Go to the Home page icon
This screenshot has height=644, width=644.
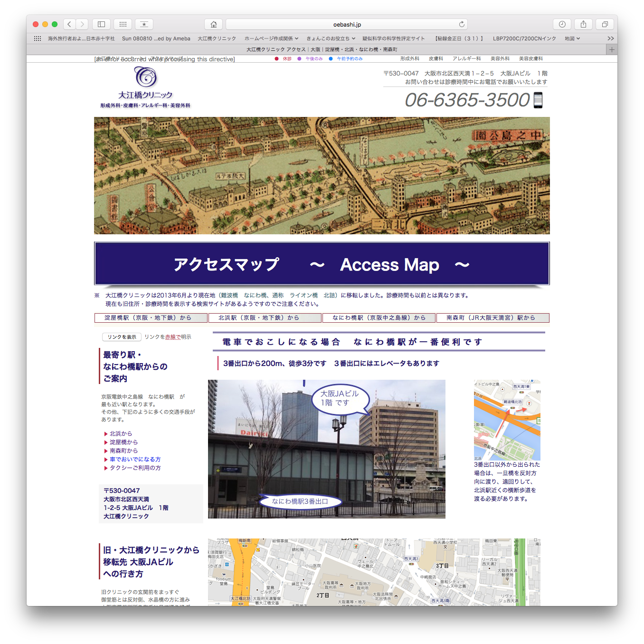(x=214, y=24)
